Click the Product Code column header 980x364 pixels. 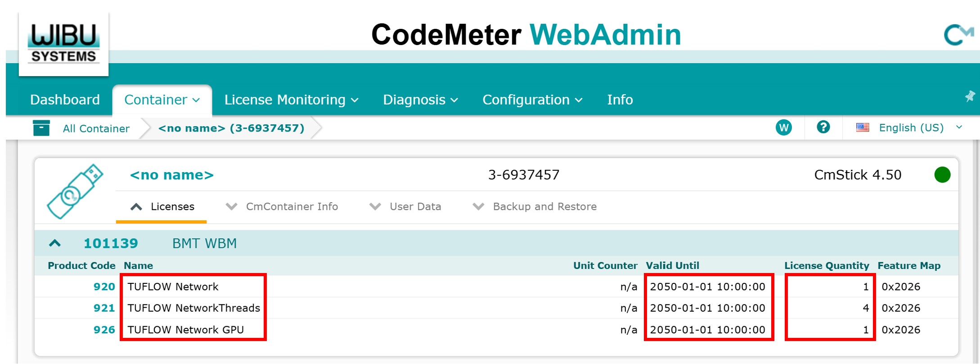(x=81, y=266)
